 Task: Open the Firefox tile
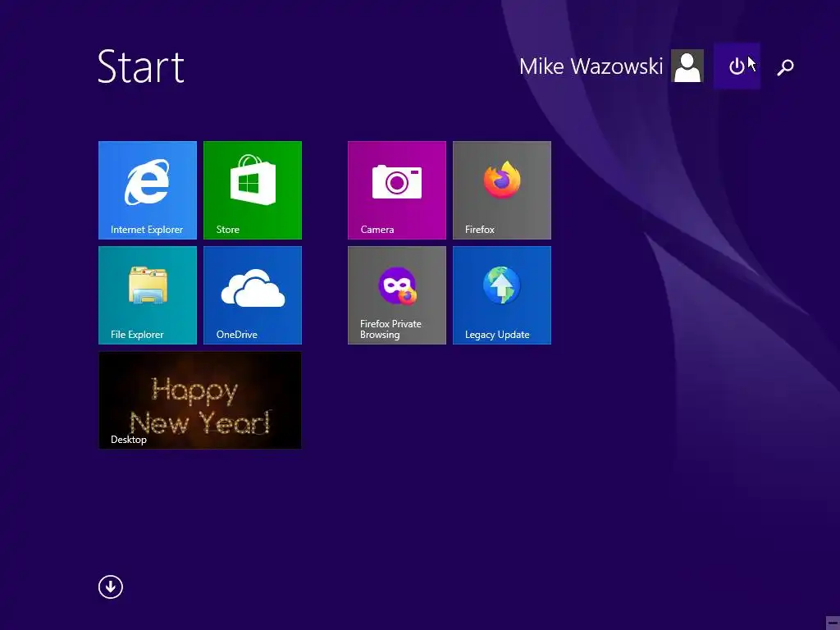click(501, 190)
